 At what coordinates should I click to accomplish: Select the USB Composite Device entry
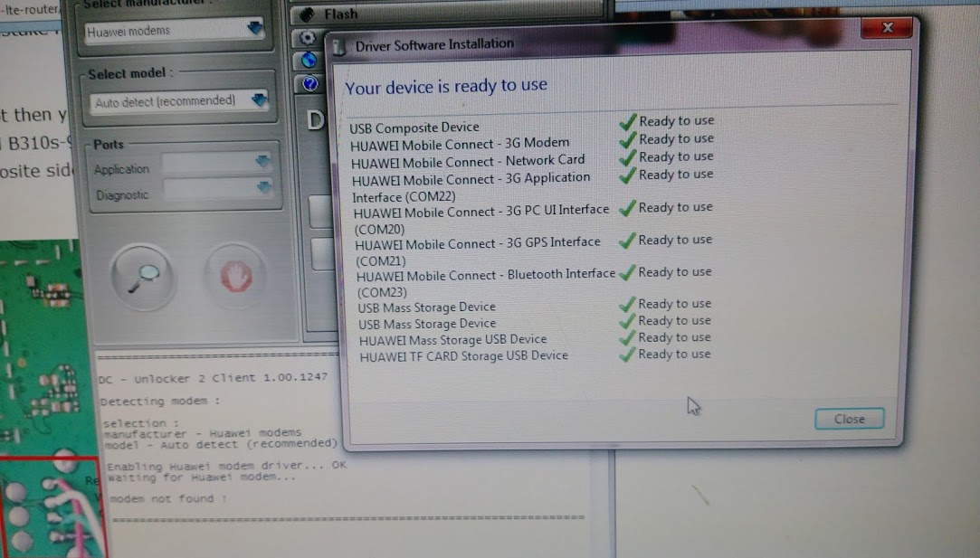[x=414, y=128]
